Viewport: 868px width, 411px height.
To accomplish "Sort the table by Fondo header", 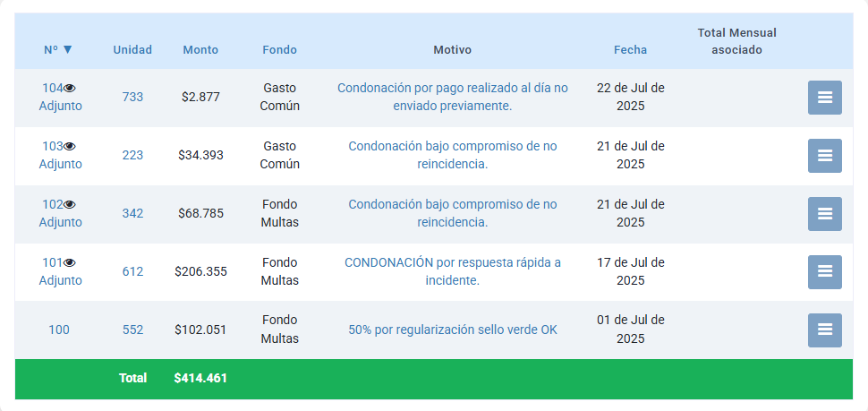I will point(279,50).
